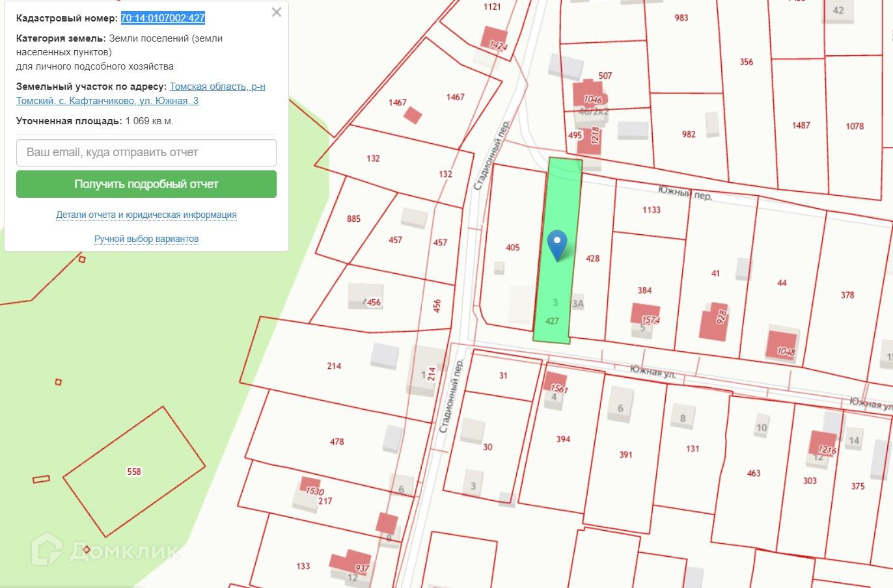The width and height of the screenshot is (893, 588).
Task: Select parcel 41 on the map
Action: pos(715,273)
